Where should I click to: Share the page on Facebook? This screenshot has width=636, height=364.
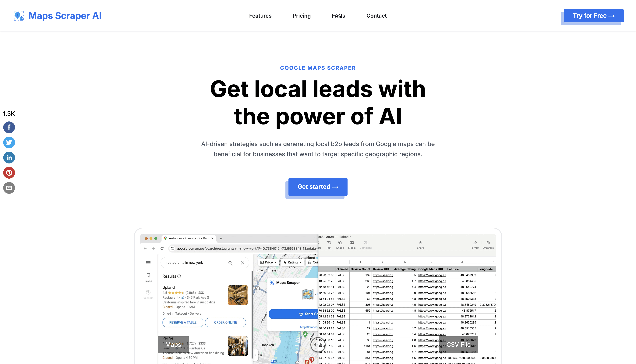(x=9, y=127)
